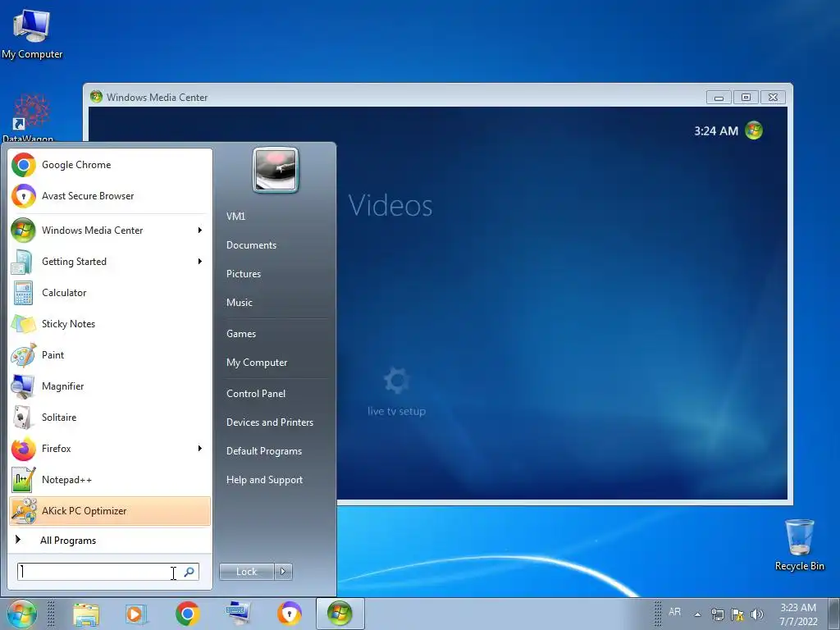Expand Getting Started jump list arrow
This screenshot has height=630, width=840.
coord(200,262)
